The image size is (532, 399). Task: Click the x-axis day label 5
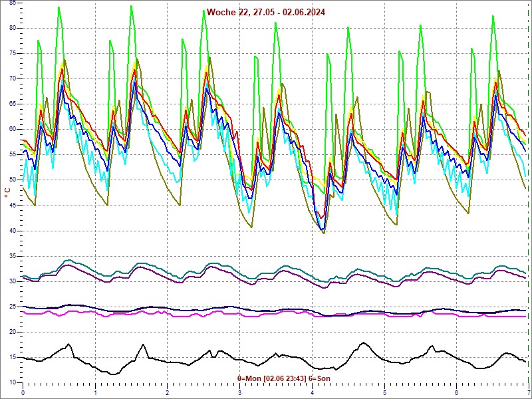[x=385, y=393]
